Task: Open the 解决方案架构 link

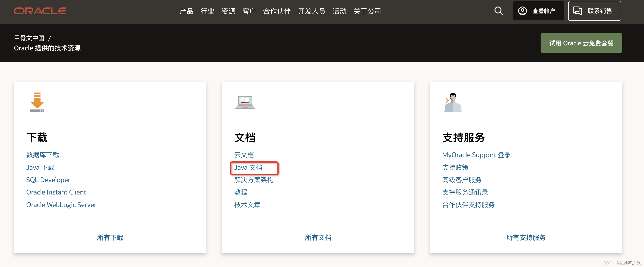Action: click(254, 180)
